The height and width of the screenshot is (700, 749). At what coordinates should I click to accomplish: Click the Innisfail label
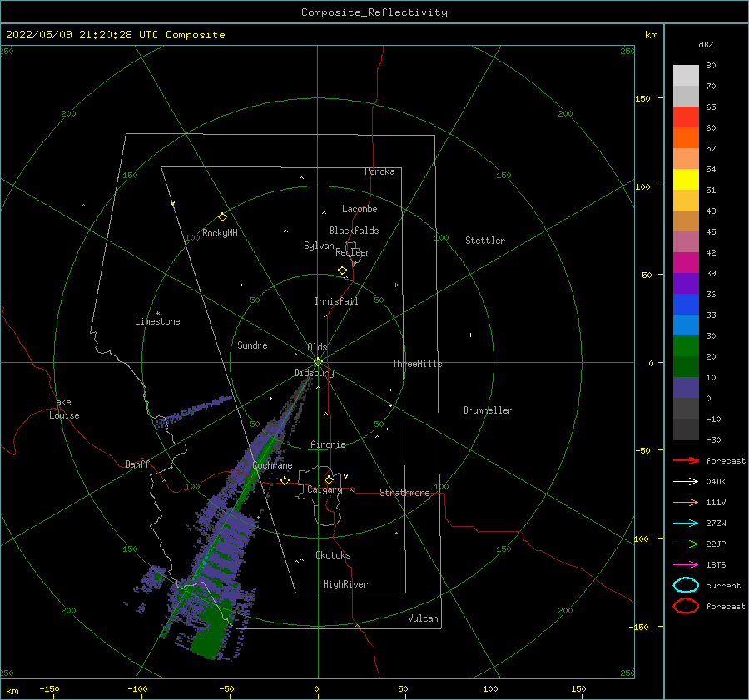(336, 301)
